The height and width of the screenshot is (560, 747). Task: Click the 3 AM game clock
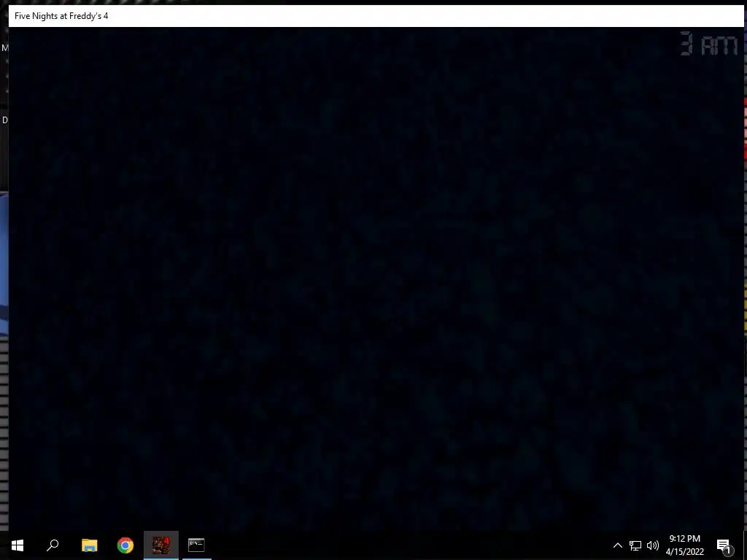point(708,44)
